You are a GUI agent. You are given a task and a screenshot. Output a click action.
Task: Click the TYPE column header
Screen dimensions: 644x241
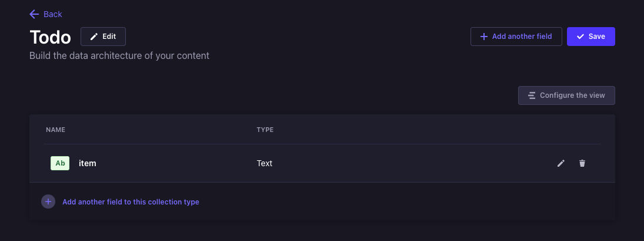[265, 130]
